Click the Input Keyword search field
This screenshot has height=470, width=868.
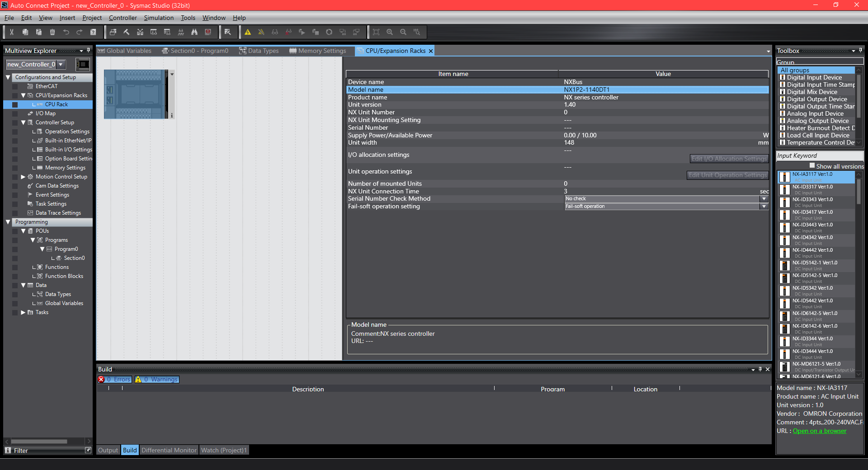820,155
